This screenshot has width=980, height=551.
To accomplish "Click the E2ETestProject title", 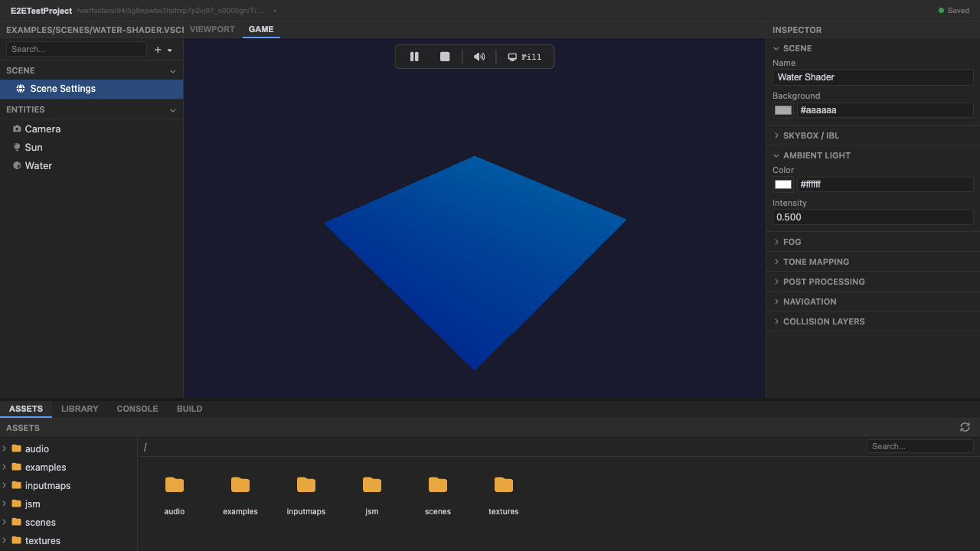I will tap(41, 11).
